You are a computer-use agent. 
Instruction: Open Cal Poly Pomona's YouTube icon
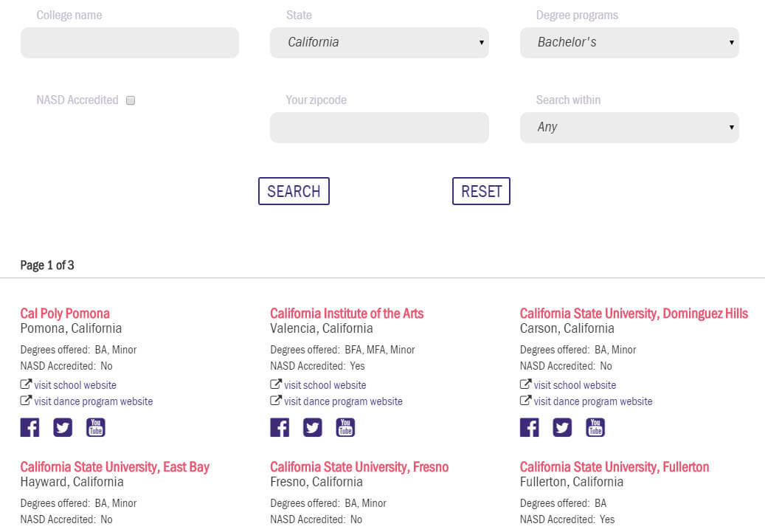pos(96,427)
